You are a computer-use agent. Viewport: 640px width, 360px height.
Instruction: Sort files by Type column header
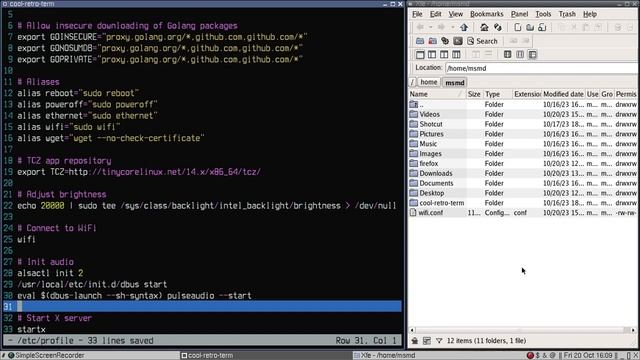click(x=498, y=94)
